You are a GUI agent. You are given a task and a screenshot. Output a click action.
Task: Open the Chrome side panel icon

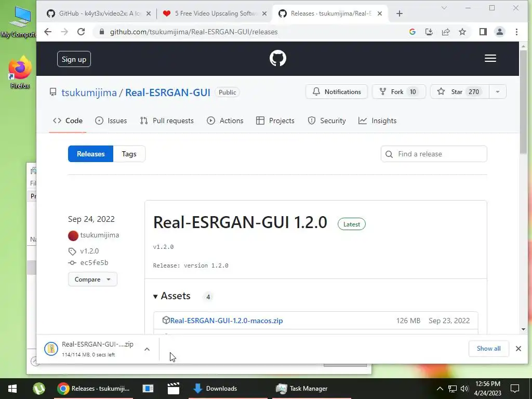tap(483, 32)
